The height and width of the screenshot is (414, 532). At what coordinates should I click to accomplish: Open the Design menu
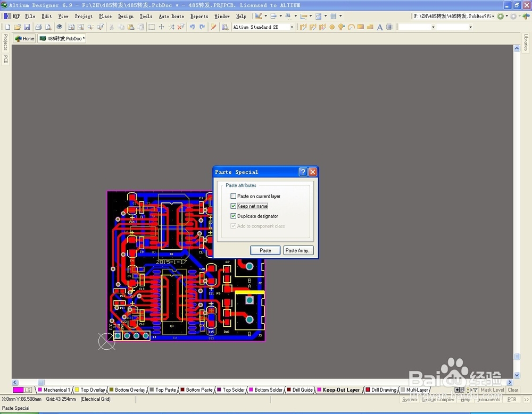tap(126, 16)
